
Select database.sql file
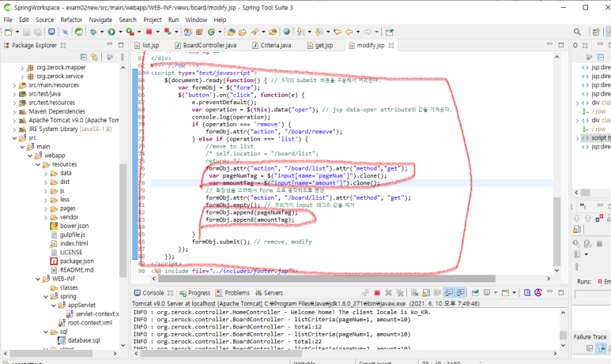pyautogui.click(x=83, y=340)
